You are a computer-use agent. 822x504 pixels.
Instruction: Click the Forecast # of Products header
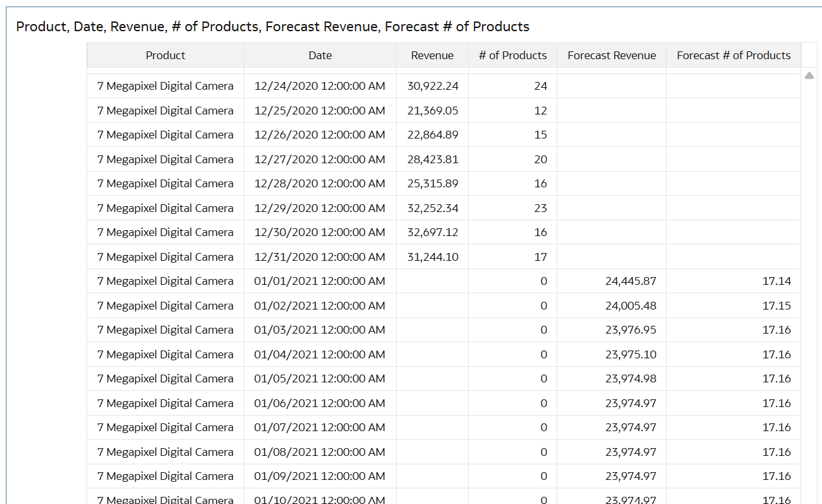pyautogui.click(x=734, y=55)
